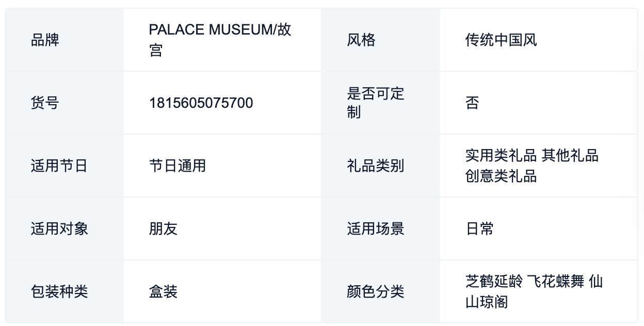Select the 日常 scene value

tap(479, 229)
